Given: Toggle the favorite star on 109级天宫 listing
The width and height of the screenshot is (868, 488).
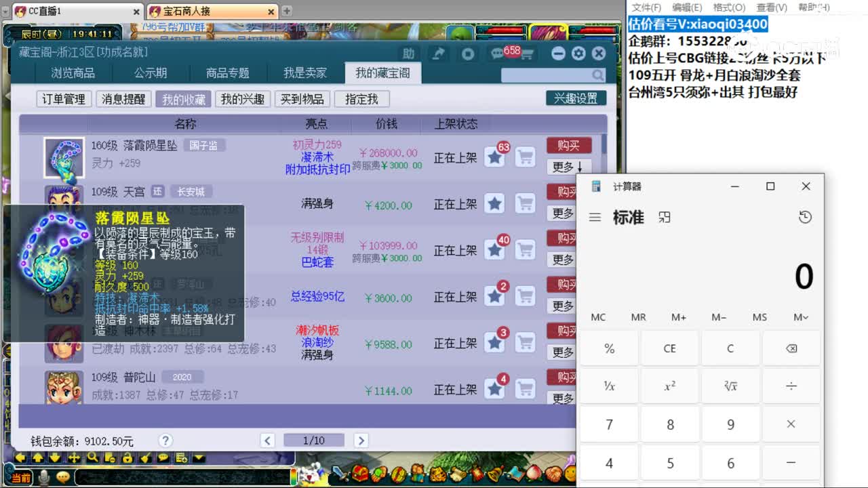Looking at the screenshot, I should click(x=494, y=204).
